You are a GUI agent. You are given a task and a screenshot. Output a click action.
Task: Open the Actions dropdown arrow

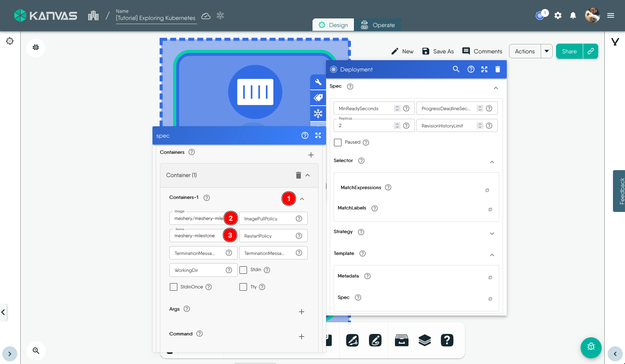coord(547,51)
